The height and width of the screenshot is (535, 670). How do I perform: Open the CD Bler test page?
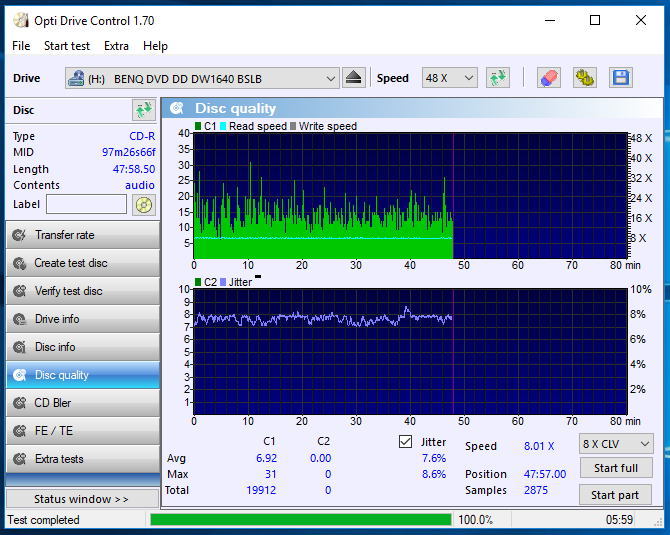[x=83, y=403]
